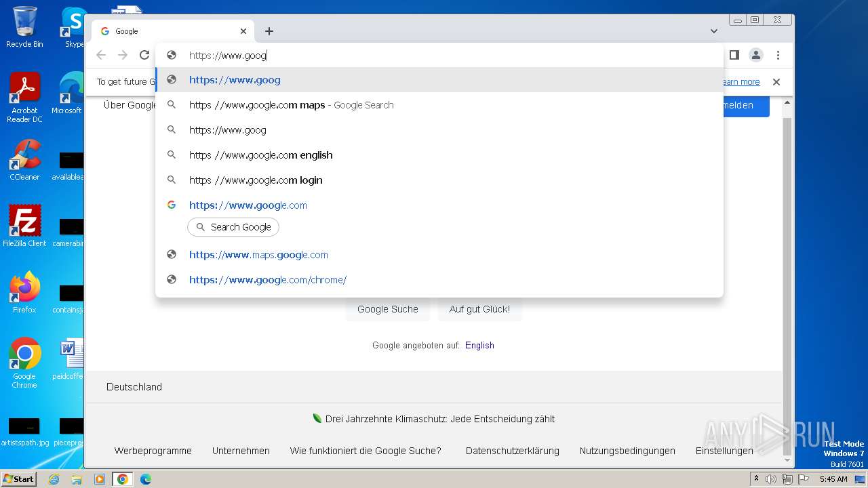The height and width of the screenshot is (488, 868).
Task: Select the artistspath.jpg desktop file
Action: pyautogui.click(x=24, y=432)
